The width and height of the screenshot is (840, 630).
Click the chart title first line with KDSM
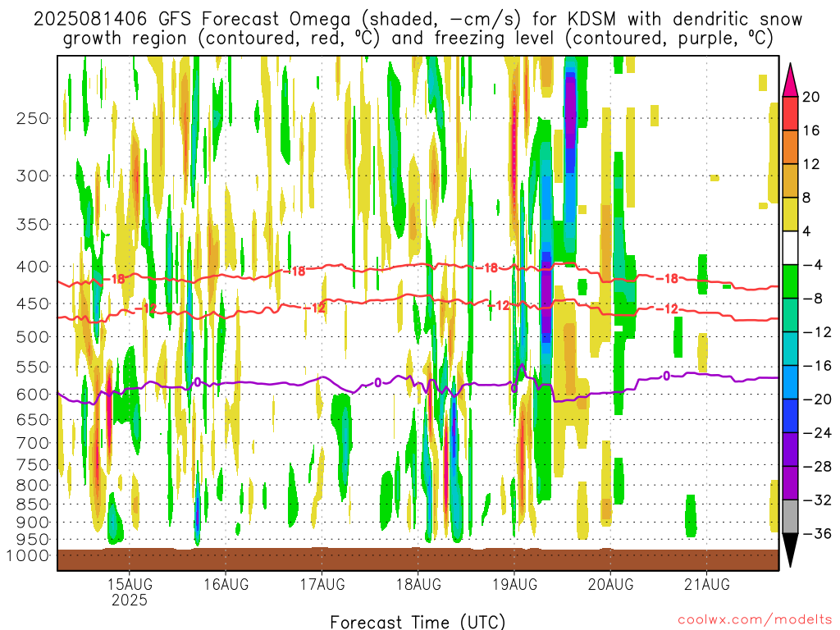(418, 19)
